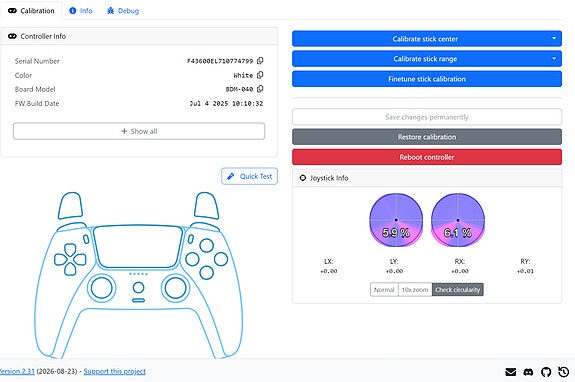Copy the Board Model value
This screenshot has height=382, width=575.
(x=260, y=89)
